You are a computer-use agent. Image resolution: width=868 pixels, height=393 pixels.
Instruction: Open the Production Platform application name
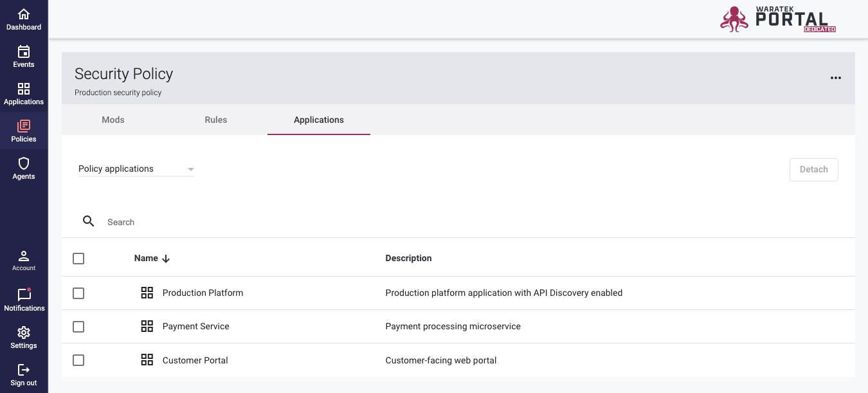coord(203,293)
